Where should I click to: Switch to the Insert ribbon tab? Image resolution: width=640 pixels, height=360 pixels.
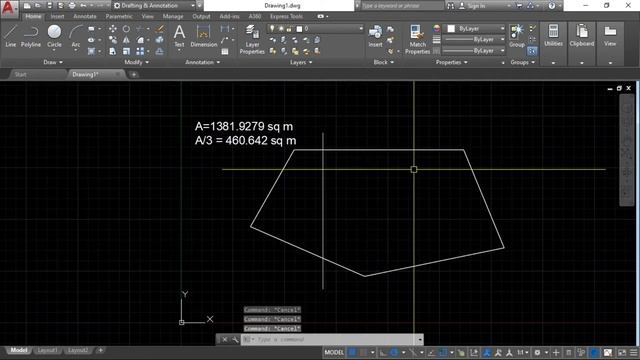(57, 16)
